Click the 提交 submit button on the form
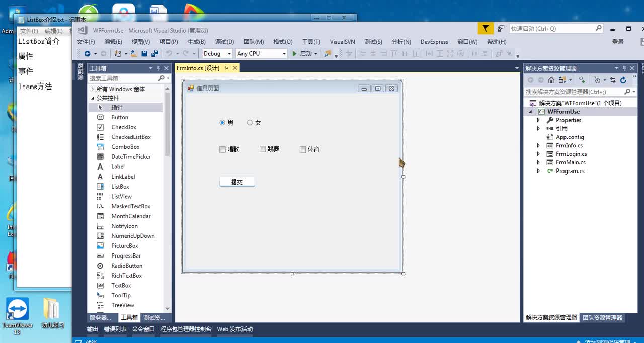This screenshot has width=644, height=343. coord(237,182)
